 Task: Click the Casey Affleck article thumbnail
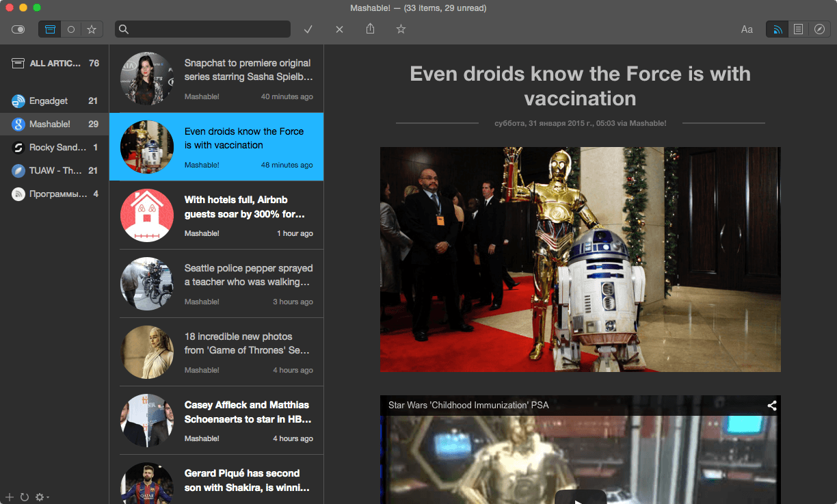click(147, 421)
